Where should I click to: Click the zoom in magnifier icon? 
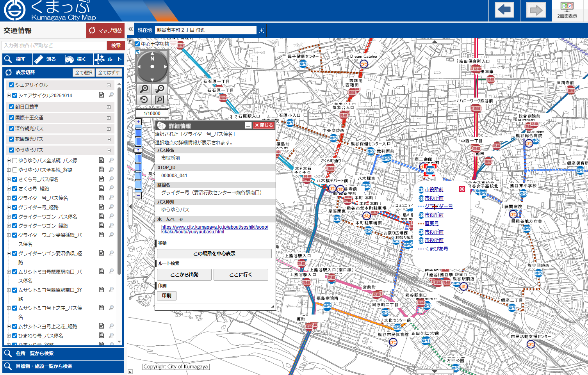(144, 89)
